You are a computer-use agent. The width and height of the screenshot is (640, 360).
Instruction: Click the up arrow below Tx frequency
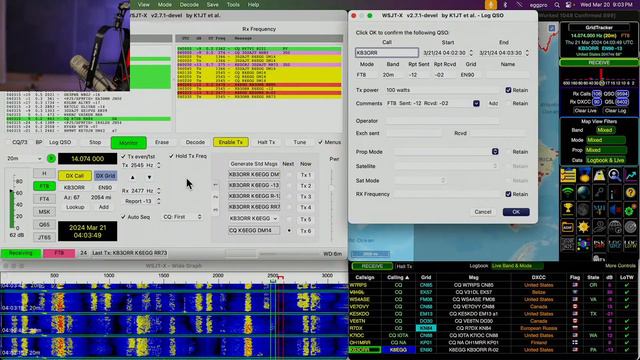pyautogui.click(x=133, y=178)
